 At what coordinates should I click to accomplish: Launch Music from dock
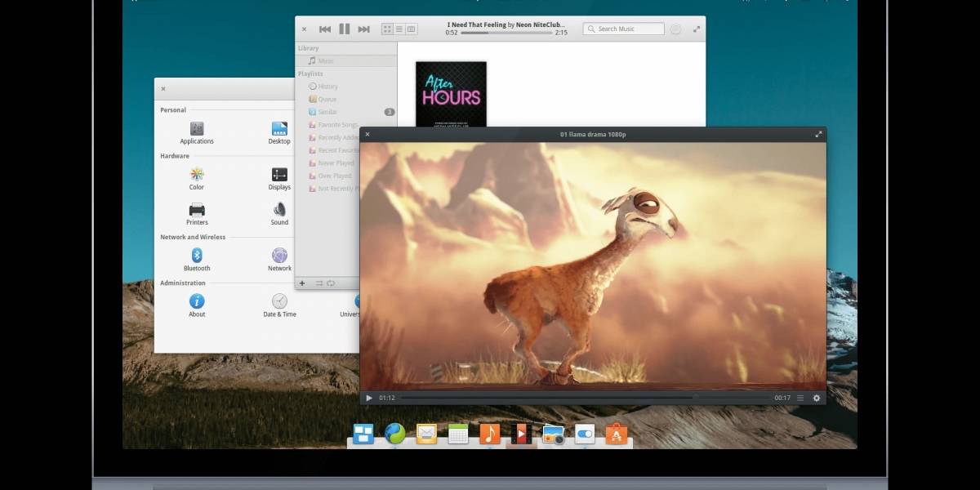pos(489,434)
